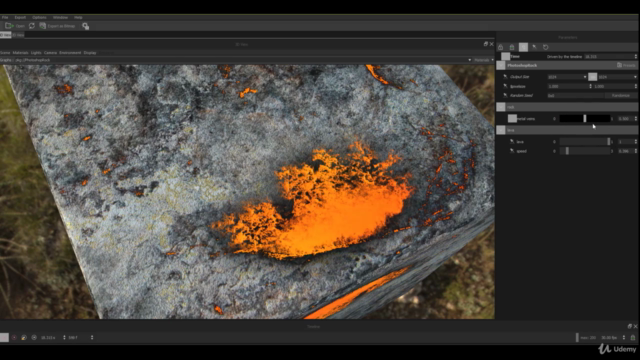
Task: Click the pin icon beside Random Seed
Action: pyautogui.click(x=505, y=95)
